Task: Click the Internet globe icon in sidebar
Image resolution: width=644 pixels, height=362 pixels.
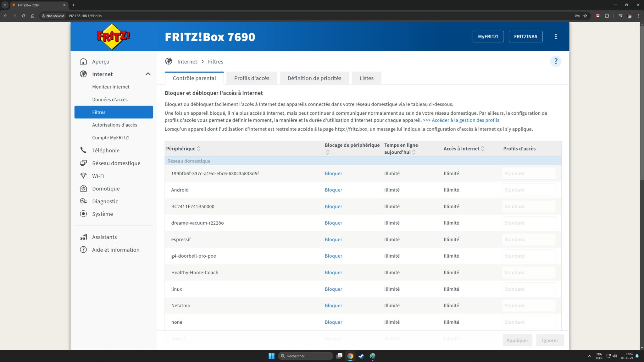Action: click(83, 74)
